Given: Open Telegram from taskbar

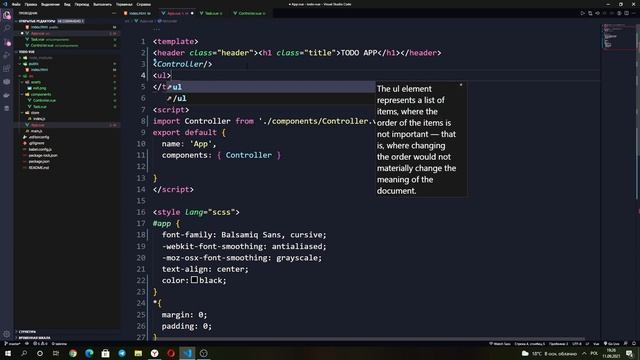Looking at the screenshot, I should [122, 353].
